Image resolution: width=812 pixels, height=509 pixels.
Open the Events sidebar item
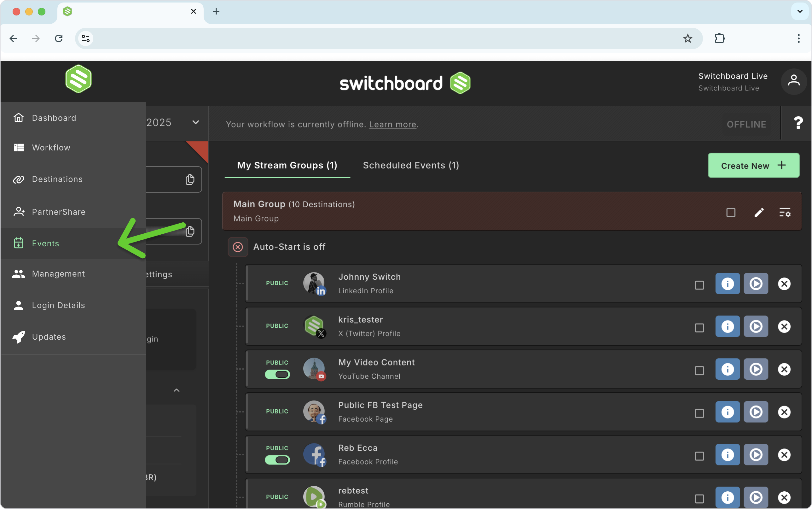click(x=73, y=243)
